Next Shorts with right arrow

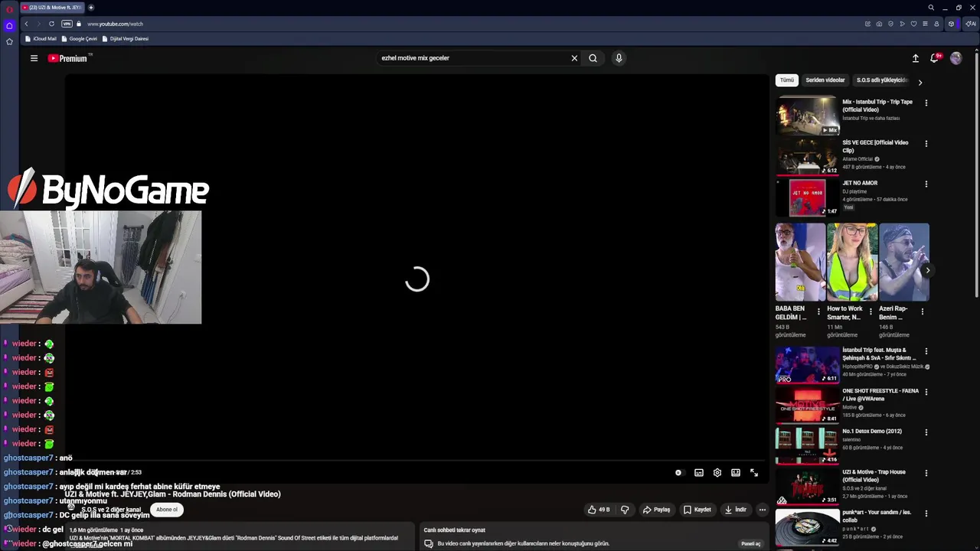(927, 270)
